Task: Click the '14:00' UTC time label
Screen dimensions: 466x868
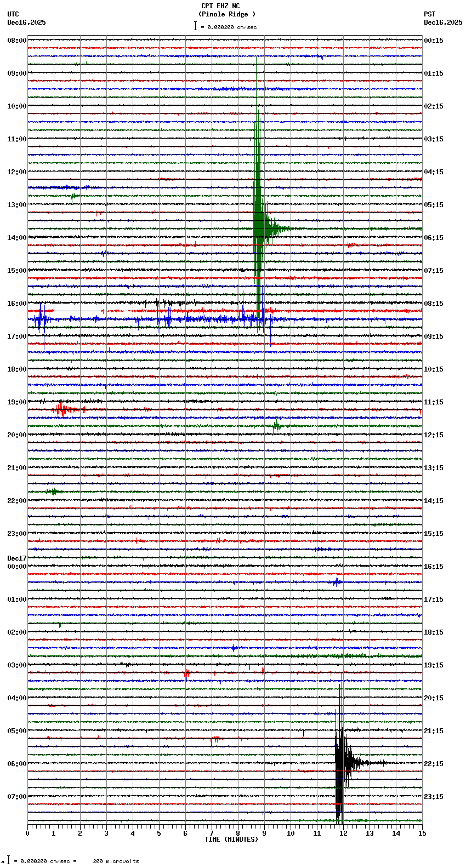Action: pos(17,238)
